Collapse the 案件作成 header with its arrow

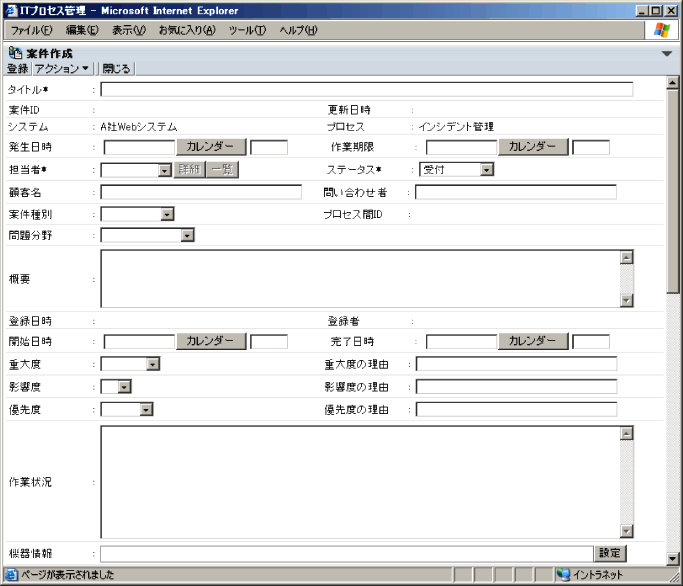666,54
